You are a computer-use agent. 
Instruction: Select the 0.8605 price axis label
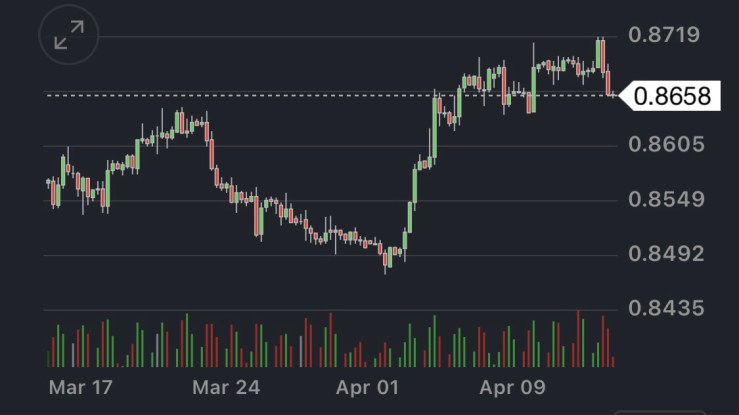tap(663, 144)
